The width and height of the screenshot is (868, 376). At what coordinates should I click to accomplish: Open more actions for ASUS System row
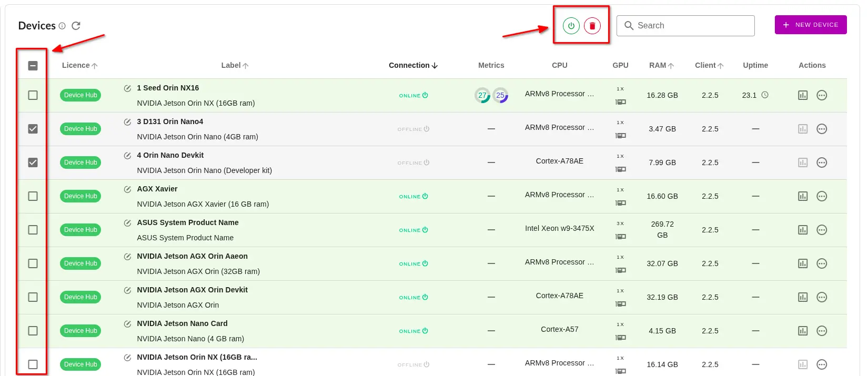(822, 230)
